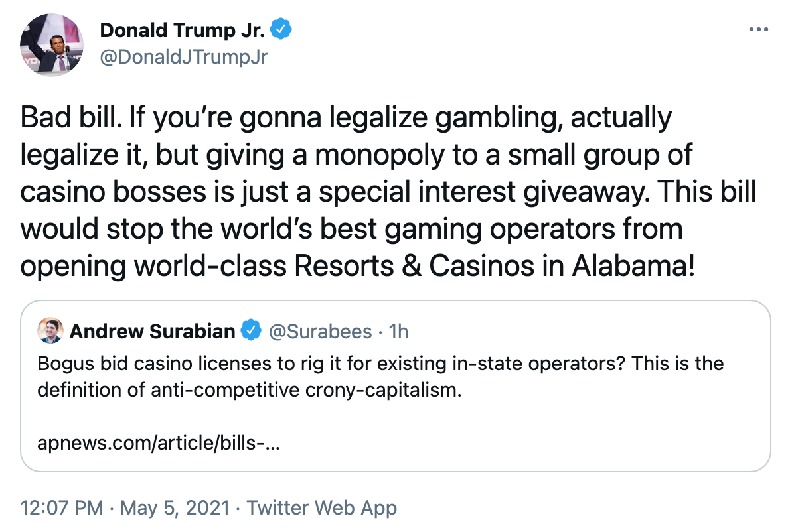Open the three-dot More options menu

click(x=757, y=30)
